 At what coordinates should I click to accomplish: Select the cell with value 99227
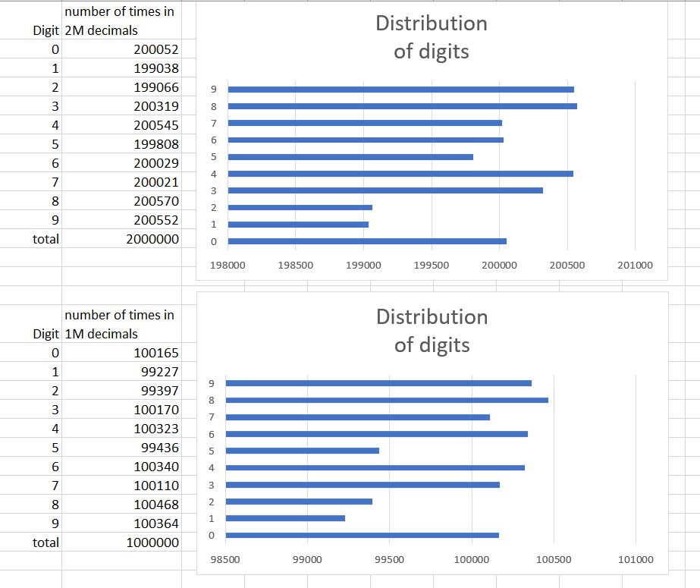[121, 372]
